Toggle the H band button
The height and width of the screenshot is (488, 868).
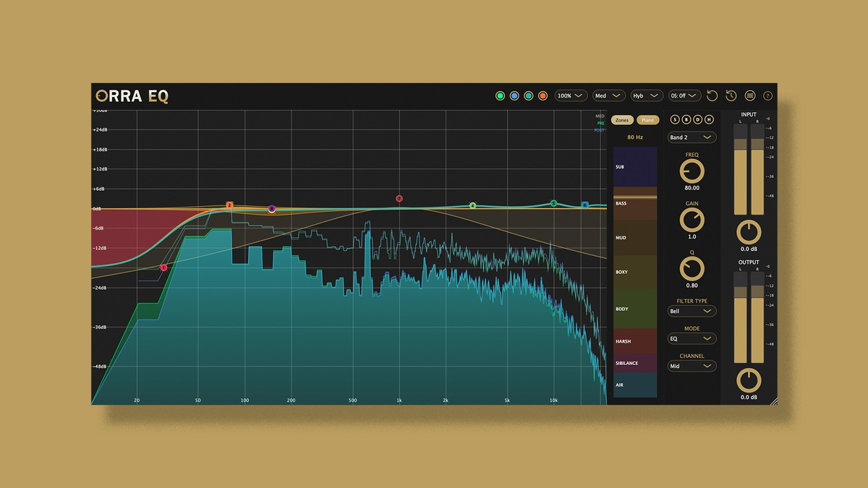pyautogui.click(x=709, y=119)
